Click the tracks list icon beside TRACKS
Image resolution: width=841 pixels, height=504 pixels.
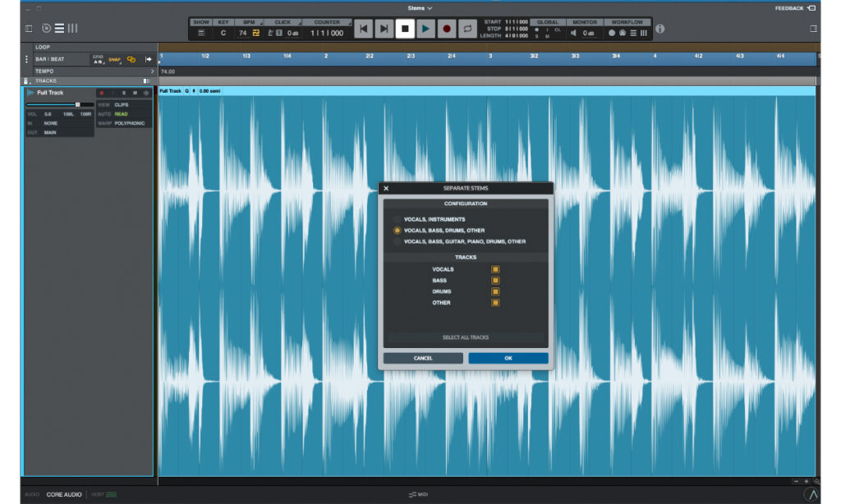(25, 81)
